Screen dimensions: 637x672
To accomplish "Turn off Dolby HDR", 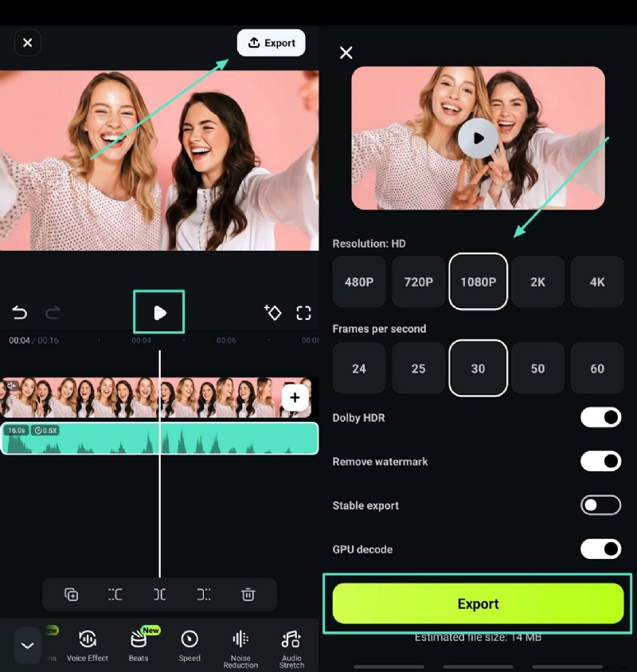I will point(600,417).
